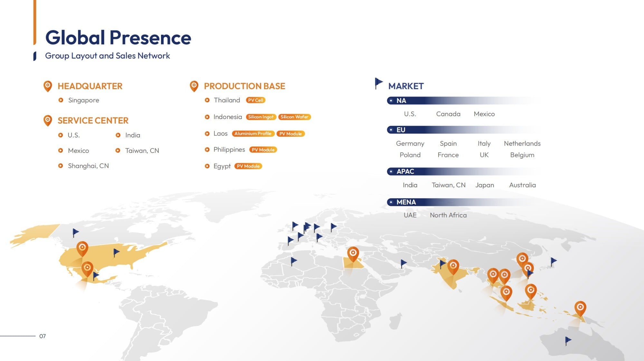Click the bullet beside Thailand
The image size is (644, 361).
click(x=207, y=100)
